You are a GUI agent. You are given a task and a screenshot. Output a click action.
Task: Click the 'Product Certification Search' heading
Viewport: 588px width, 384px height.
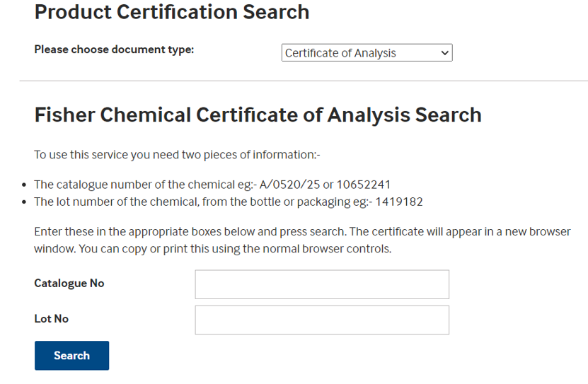(172, 12)
